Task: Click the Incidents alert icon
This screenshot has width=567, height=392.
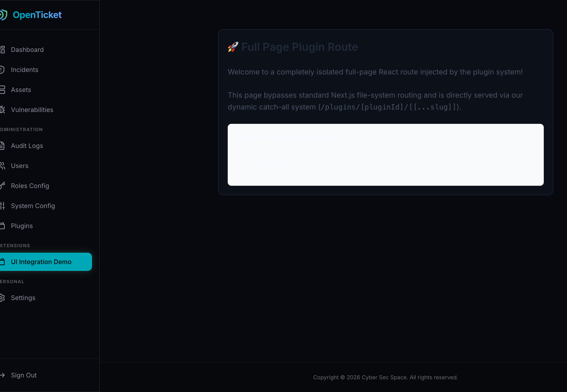Action: tap(2, 69)
